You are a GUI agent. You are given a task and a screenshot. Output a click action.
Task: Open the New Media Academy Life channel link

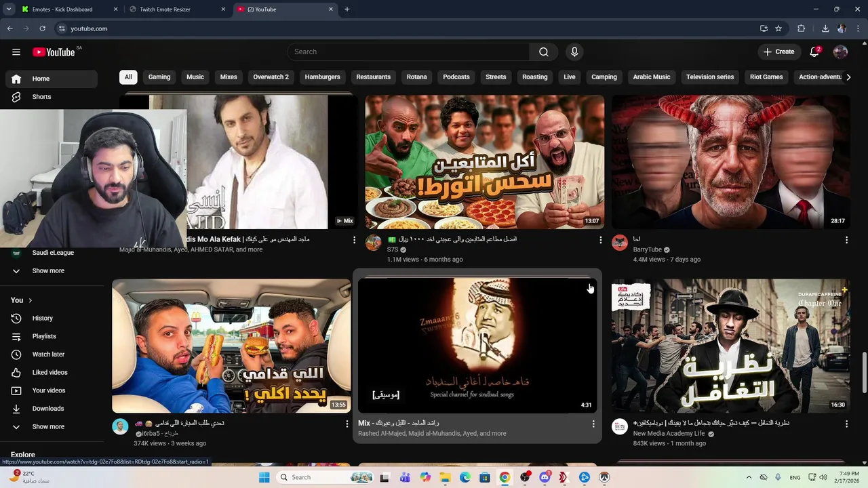(669, 434)
